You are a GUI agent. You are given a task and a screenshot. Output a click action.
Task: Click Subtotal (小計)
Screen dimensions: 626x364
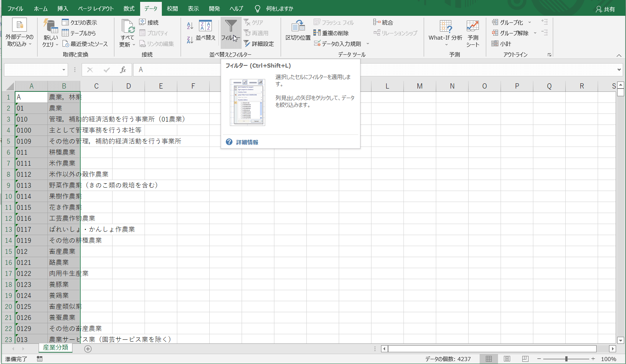point(501,44)
